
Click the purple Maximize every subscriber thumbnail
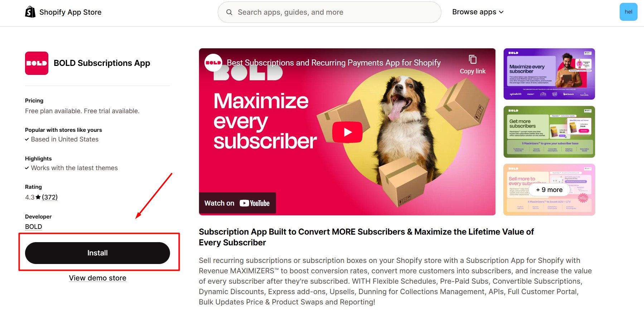(x=549, y=74)
